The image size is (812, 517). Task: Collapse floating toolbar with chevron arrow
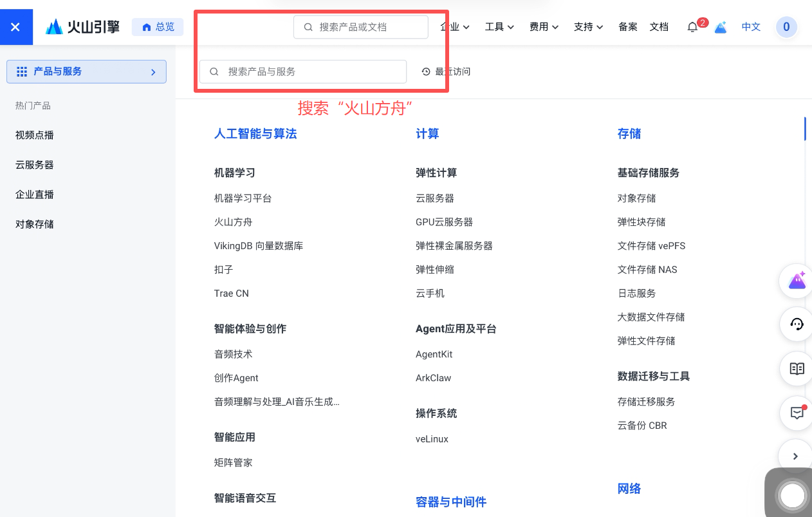(796, 456)
